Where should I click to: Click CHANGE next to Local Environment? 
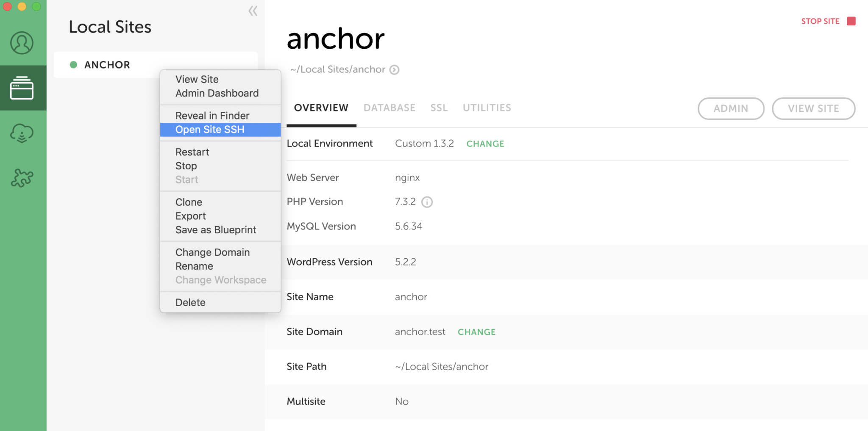tap(485, 144)
